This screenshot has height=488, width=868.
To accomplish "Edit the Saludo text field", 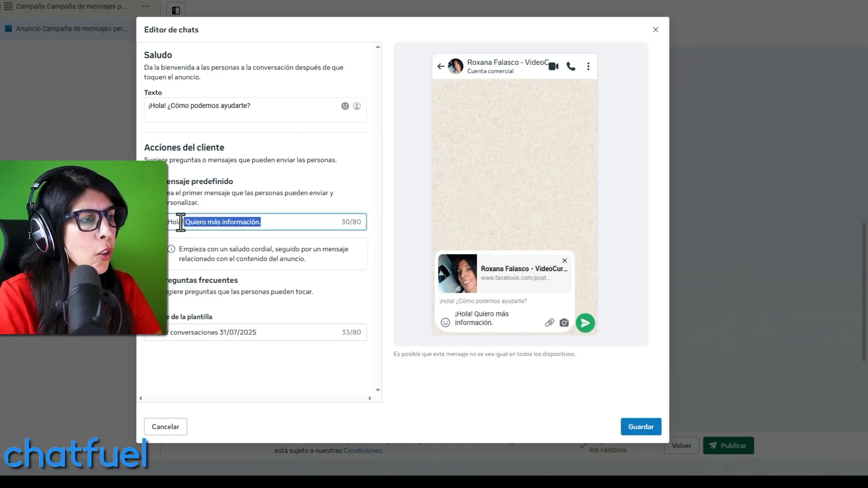I will (x=255, y=110).
